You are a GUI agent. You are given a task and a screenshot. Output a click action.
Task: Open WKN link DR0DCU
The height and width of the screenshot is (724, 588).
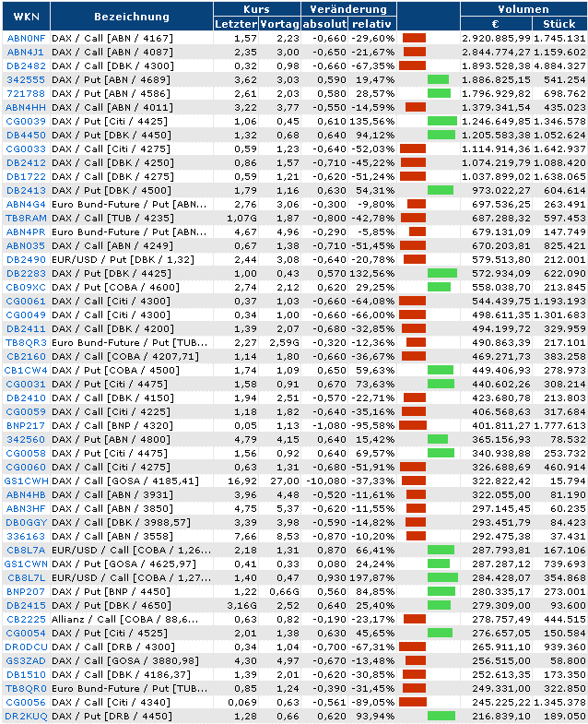click(x=26, y=647)
